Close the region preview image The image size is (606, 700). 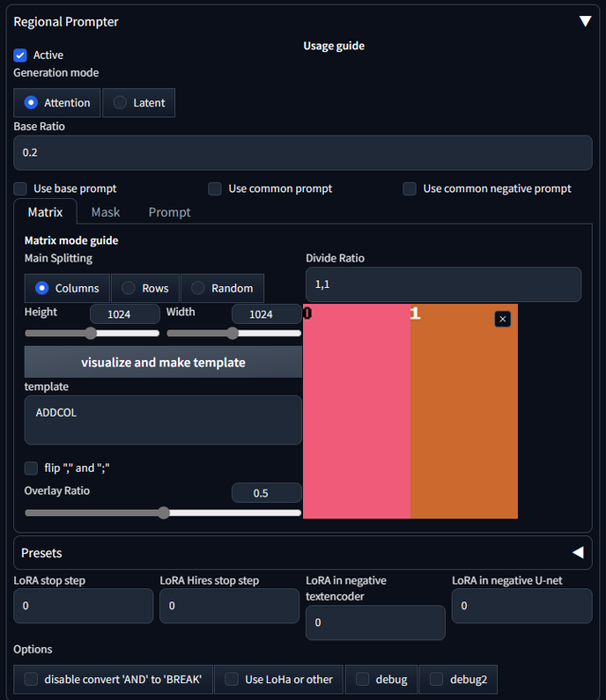pyautogui.click(x=503, y=319)
